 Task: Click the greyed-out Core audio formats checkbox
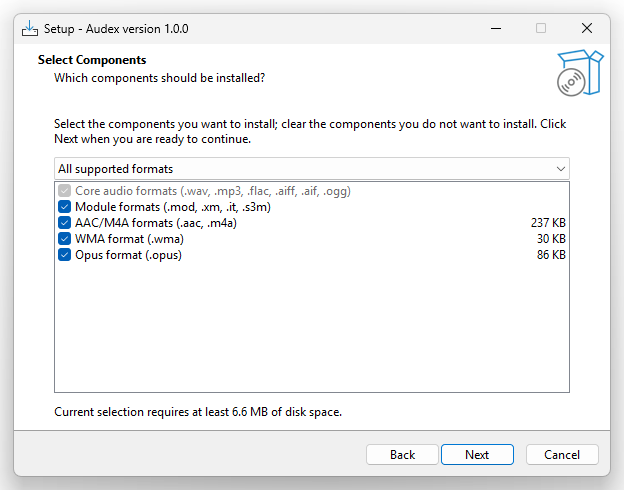pos(65,191)
